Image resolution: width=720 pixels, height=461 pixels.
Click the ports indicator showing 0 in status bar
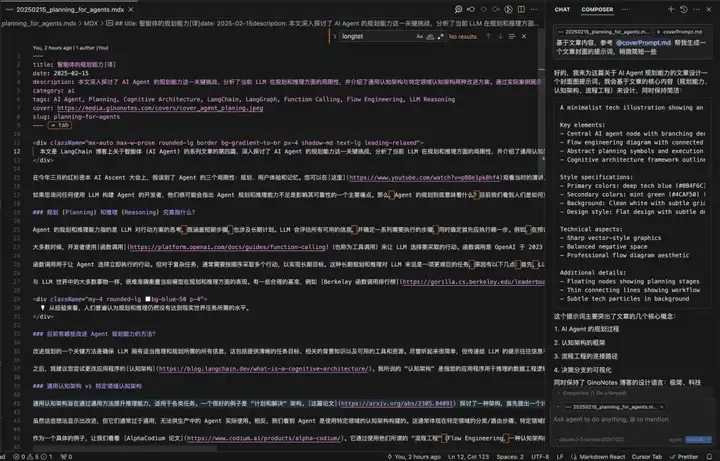[x=67, y=457]
